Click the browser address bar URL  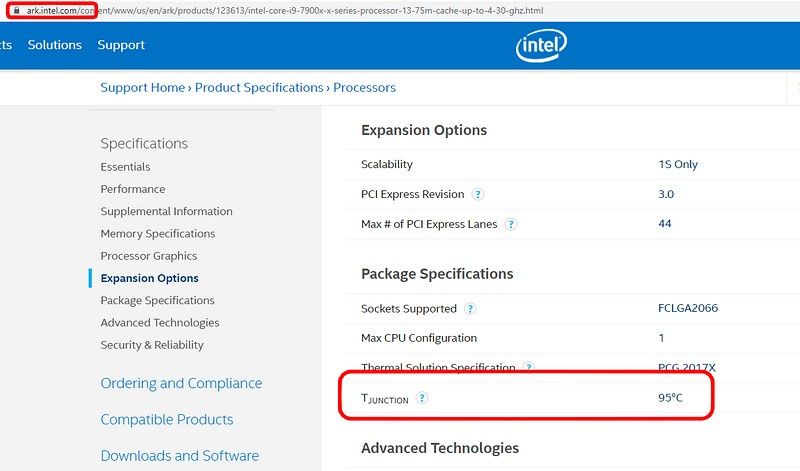(x=285, y=10)
